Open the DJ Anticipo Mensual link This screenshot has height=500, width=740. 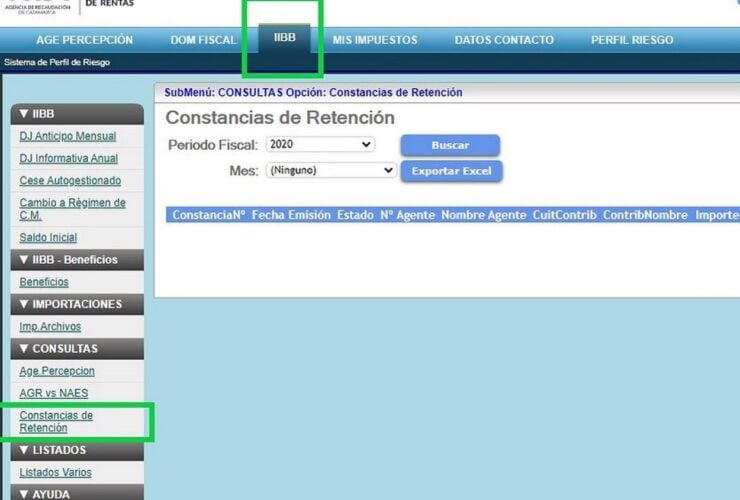tap(68, 136)
